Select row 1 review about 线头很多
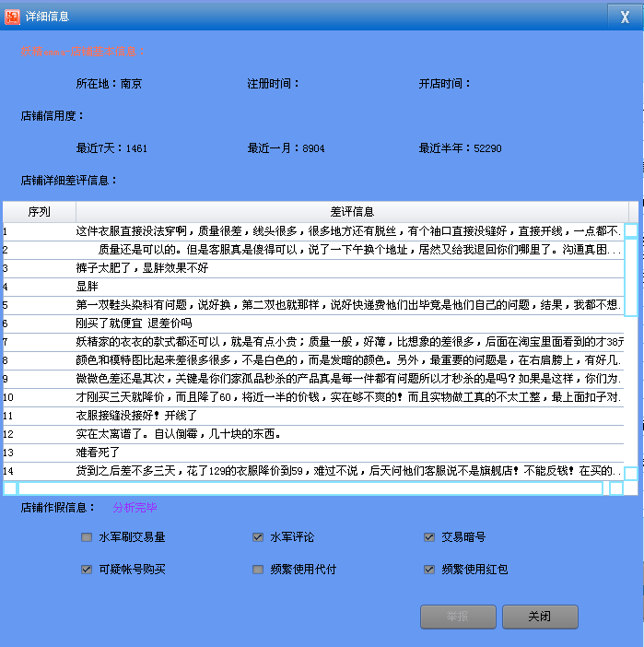Viewport: 644px width, 647px height. tap(313, 231)
